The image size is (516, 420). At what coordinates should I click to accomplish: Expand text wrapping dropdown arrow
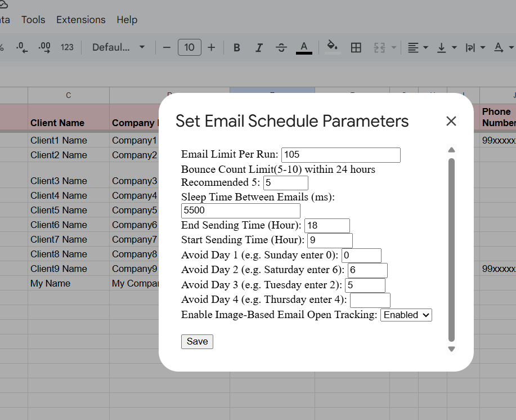[x=483, y=48]
